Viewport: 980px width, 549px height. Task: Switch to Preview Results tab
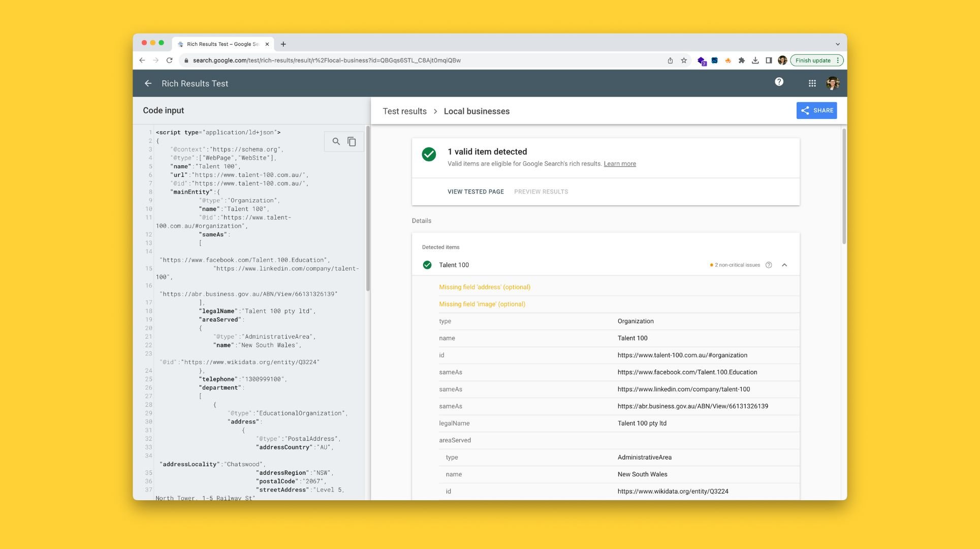[x=541, y=192]
